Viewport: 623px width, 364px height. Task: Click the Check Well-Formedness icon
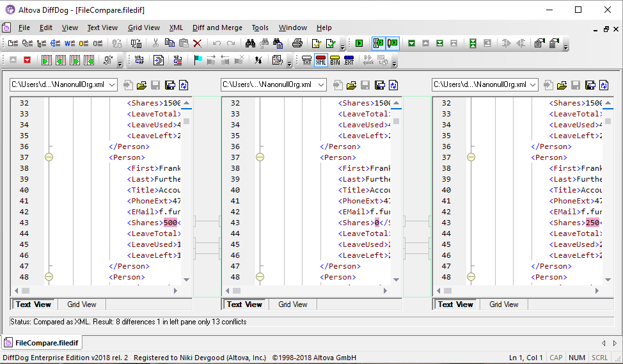316,44
